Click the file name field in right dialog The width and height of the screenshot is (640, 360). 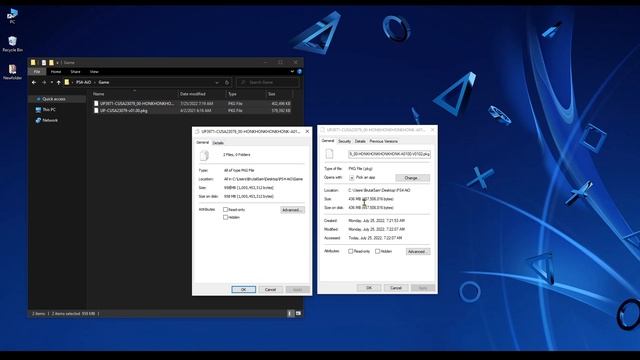coord(389,154)
